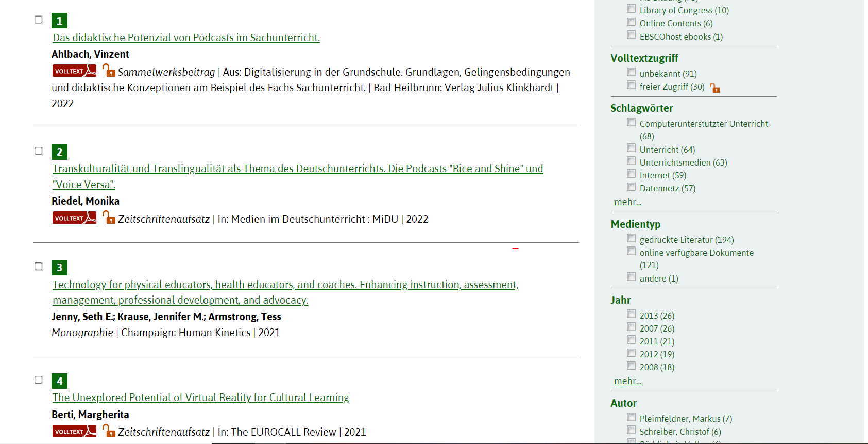Enable the freier Zugriff filter checkbox

[x=631, y=85]
